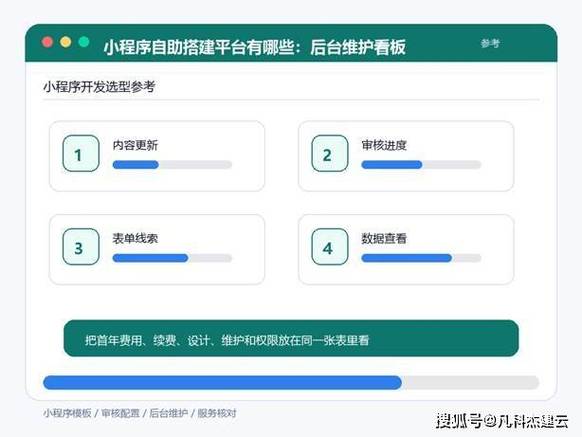582x437 pixels.
Task: Click the 审核进度 card title
Action: coord(384,145)
